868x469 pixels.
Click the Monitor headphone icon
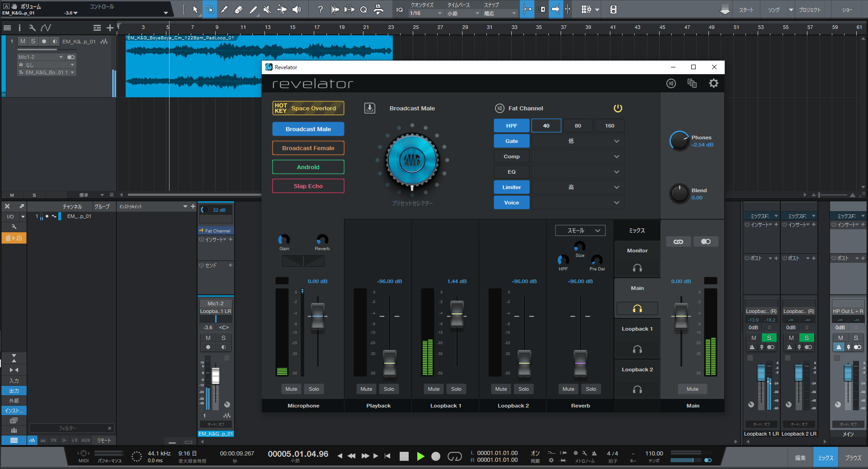pos(637,268)
